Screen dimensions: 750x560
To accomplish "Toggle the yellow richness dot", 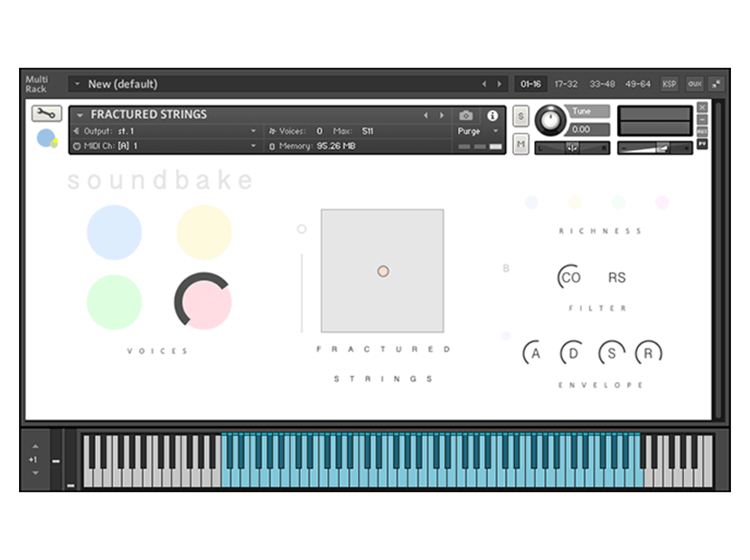I will click(575, 202).
